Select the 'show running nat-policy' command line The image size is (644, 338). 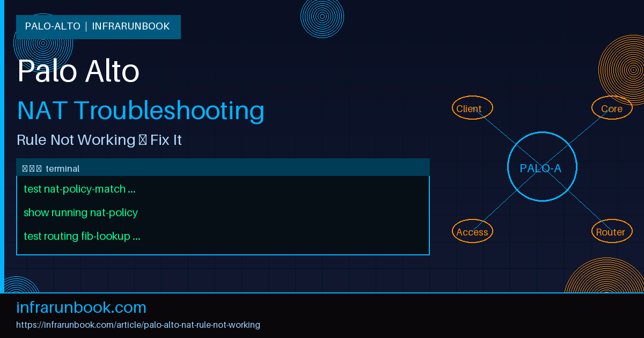pyautogui.click(x=80, y=212)
